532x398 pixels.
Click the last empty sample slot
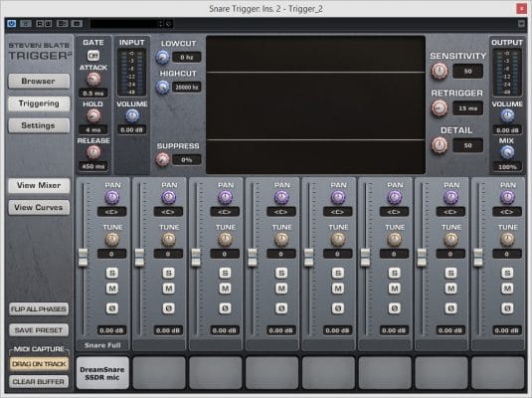(498, 373)
